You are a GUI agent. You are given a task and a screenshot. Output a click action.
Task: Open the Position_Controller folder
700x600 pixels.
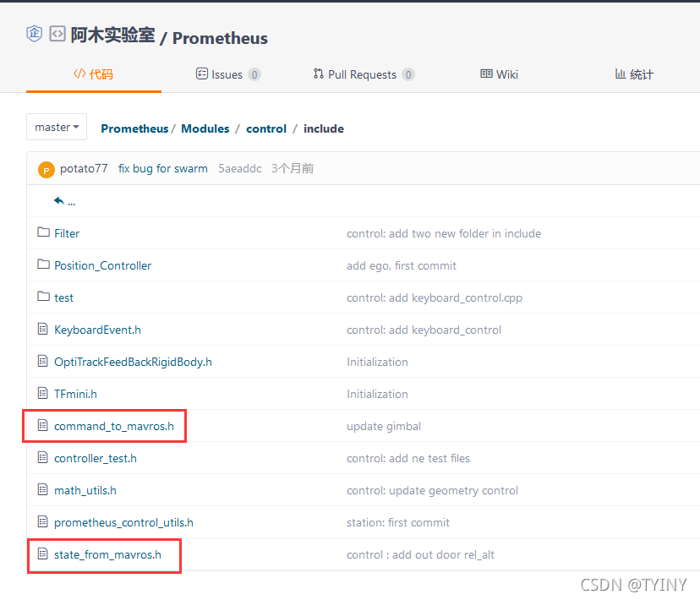(x=102, y=266)
